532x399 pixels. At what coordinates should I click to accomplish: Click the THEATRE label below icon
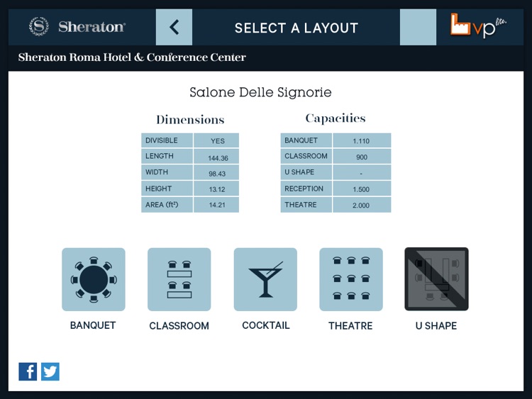click(x=350, y=326)
